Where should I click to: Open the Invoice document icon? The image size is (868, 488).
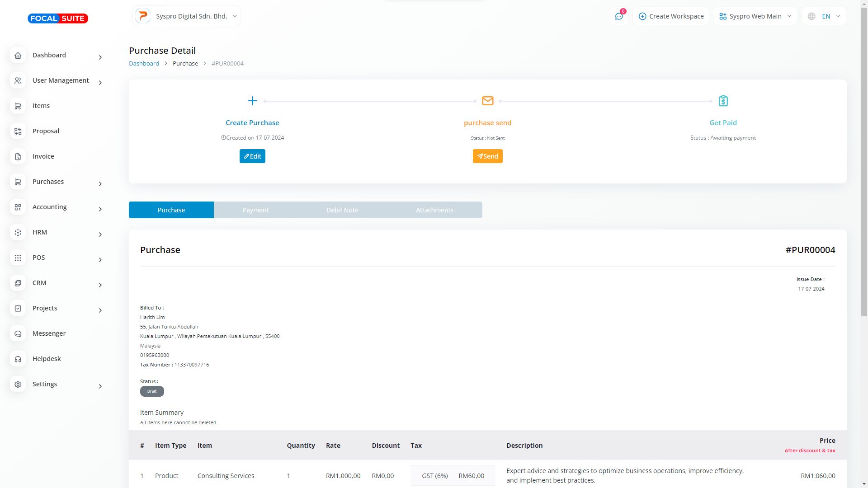point(18,156)
